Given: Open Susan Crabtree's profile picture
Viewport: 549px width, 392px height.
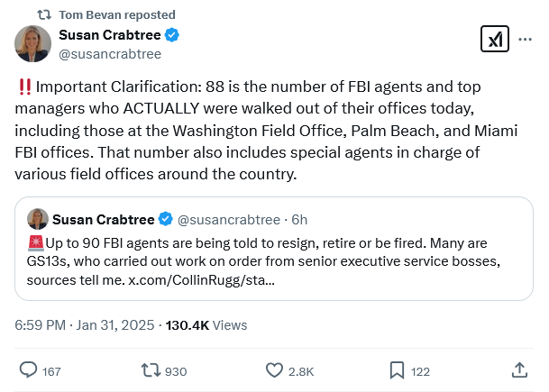Looking at the screenshot, I should pos(32,44).
